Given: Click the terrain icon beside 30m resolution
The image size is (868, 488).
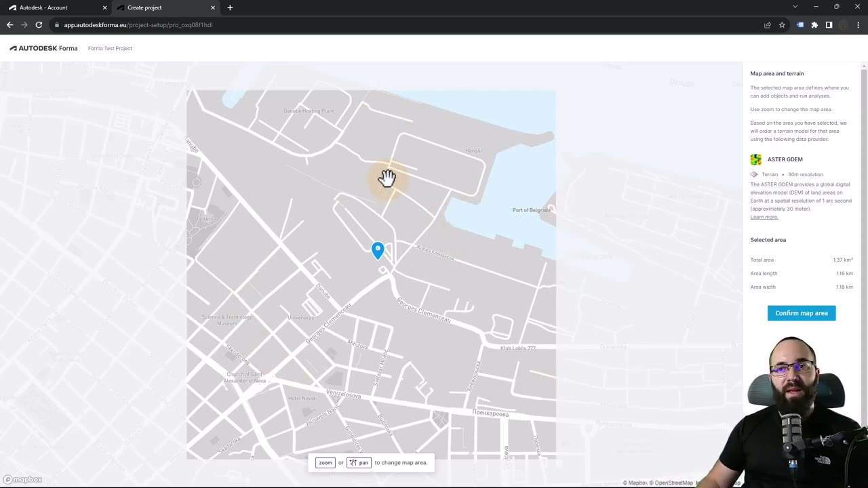Looking at the screenshot, I should (x=754, y=174).
